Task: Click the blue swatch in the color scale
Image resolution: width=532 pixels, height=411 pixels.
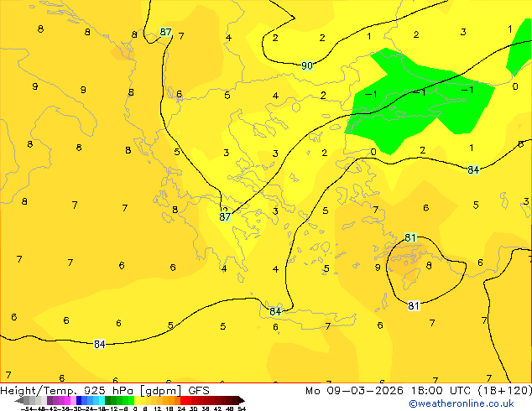Action: click(79, 400)
